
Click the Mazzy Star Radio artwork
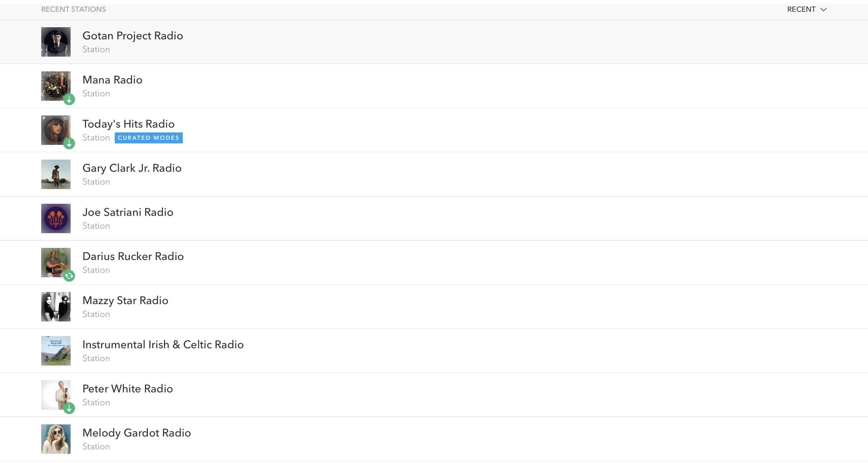click(x=56, y=307)
